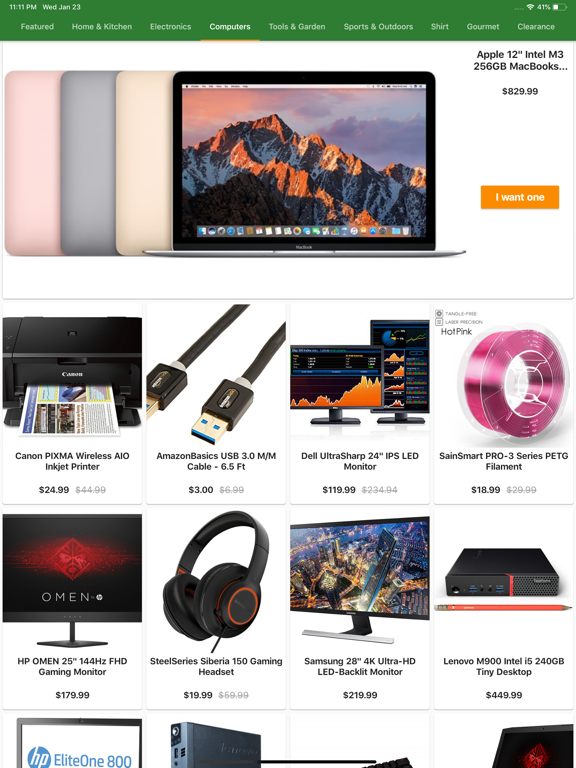Tap the Wi-Fi status icon
576x768 pixels.
(530, 7)
